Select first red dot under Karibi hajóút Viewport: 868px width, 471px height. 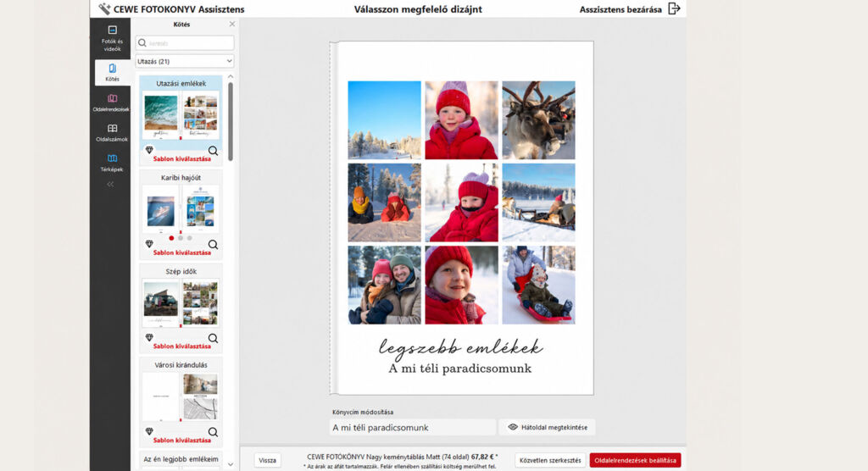pyautogui.click(x=171, y=238)
